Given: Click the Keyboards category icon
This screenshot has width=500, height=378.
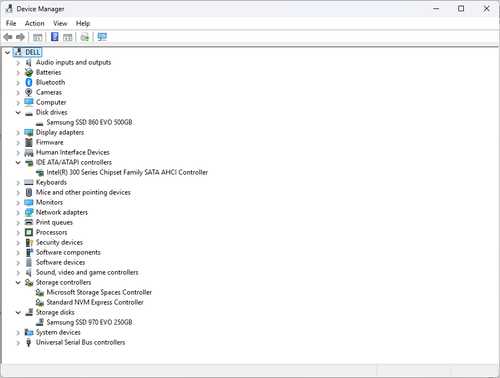Looking at the screenshot, I should click(29, 182).
